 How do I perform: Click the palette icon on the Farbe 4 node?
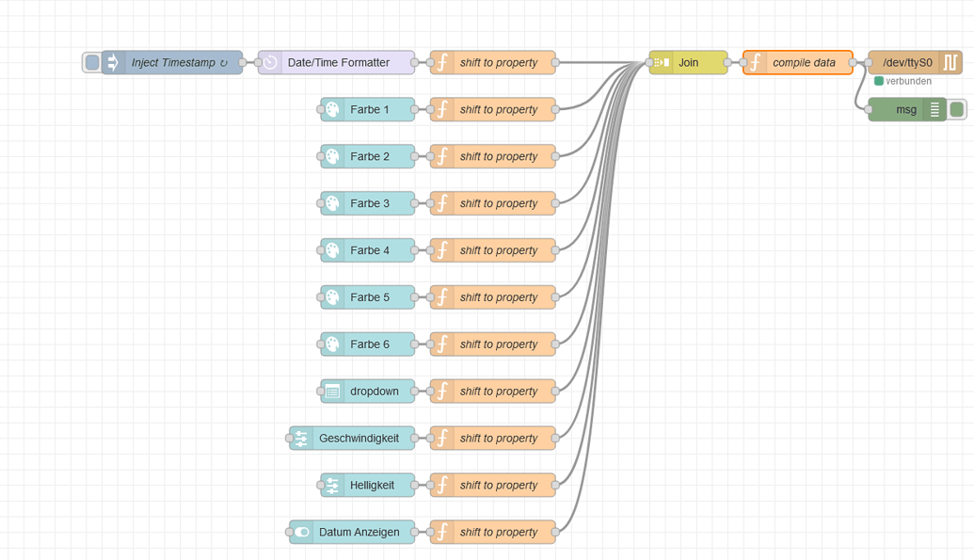click(333, 250)
